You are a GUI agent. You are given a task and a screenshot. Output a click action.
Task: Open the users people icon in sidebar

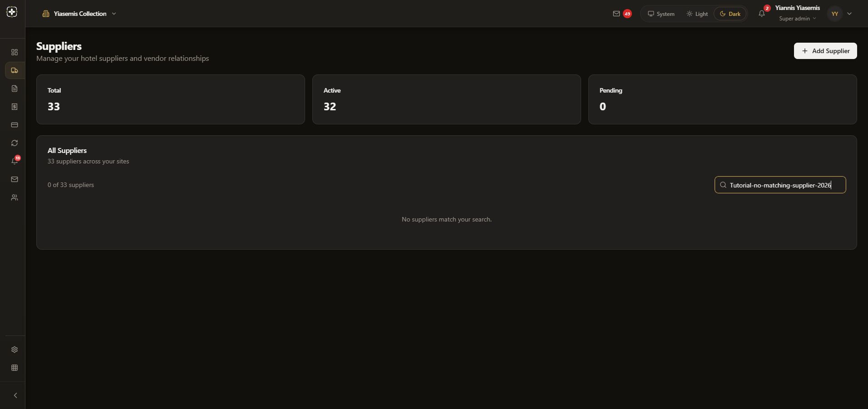click(x=15, y=197)
